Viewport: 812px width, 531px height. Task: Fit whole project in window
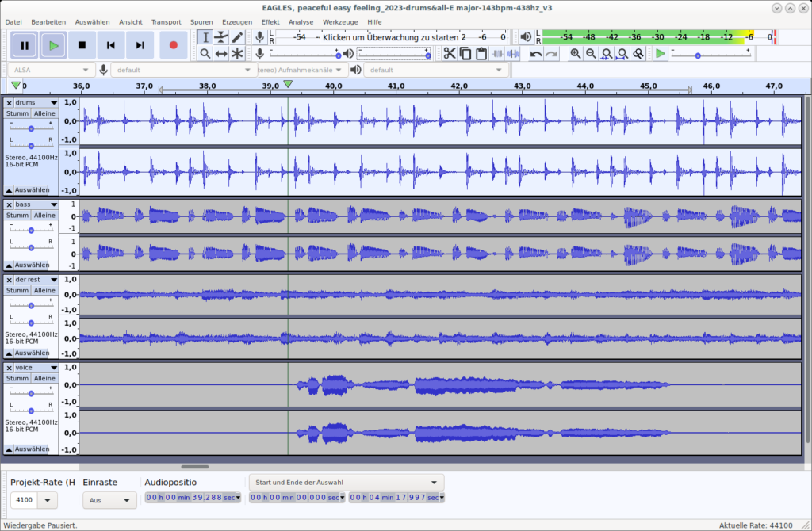622,53
